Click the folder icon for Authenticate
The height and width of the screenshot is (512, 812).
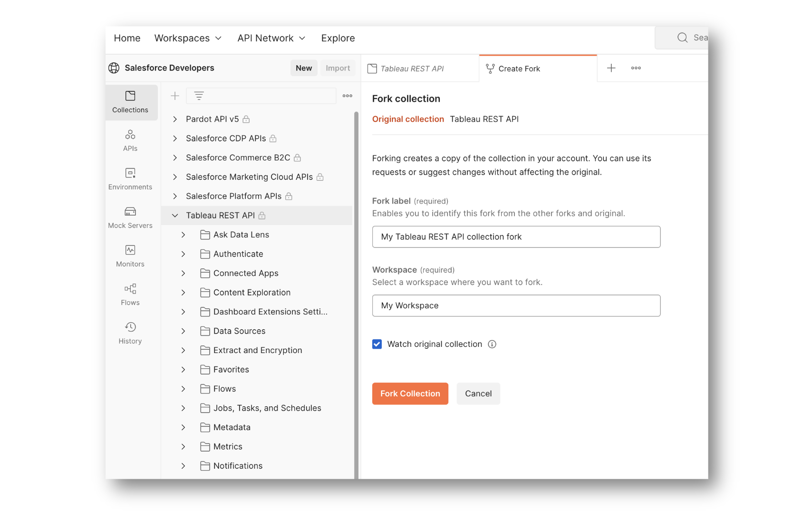(x=205, y=254)
